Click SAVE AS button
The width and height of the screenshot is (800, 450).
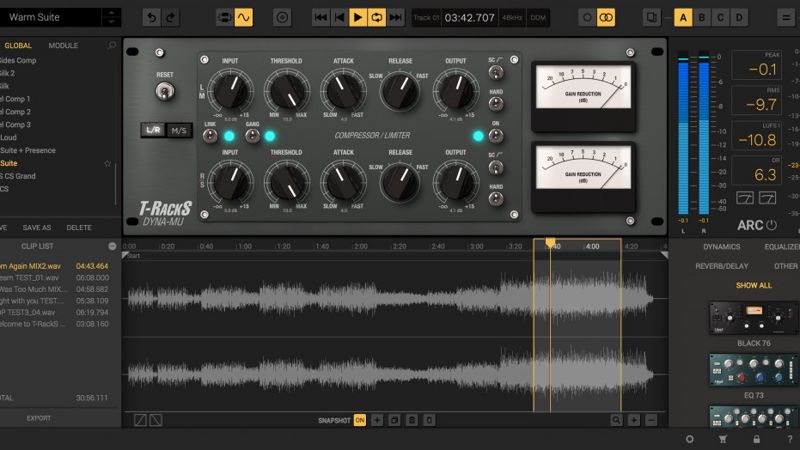coord(37,228)
